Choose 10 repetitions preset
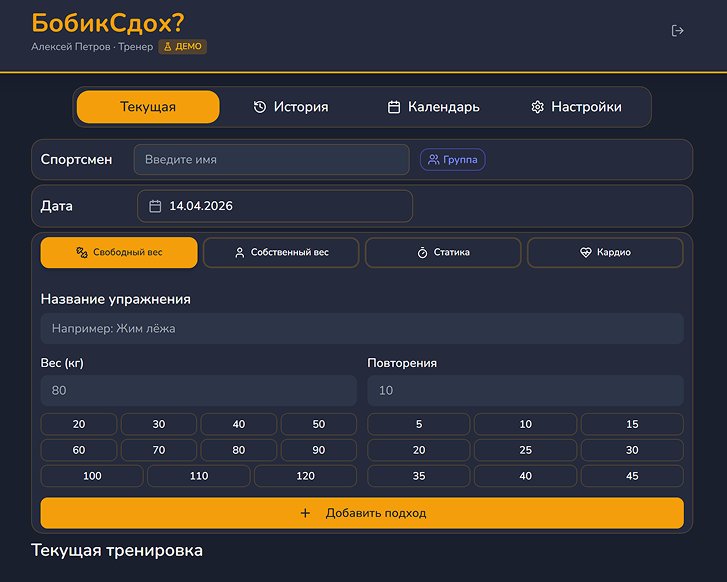Viewport: 727px width, 582px height. pyautogui.click(x=525, y=424)
